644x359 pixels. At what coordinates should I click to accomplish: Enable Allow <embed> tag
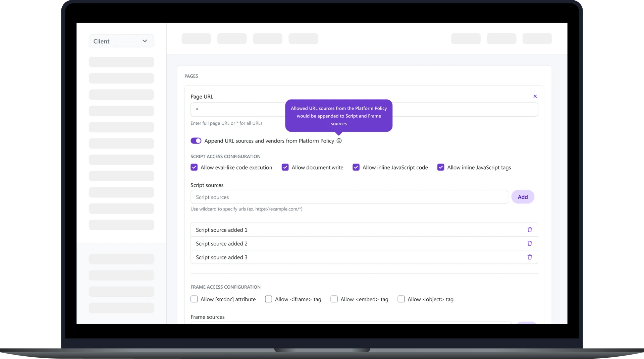(334, 299)
